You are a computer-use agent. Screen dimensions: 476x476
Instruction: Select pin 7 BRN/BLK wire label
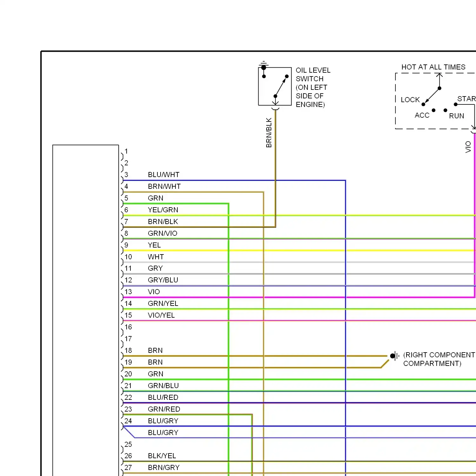click(x=163, y=221)
